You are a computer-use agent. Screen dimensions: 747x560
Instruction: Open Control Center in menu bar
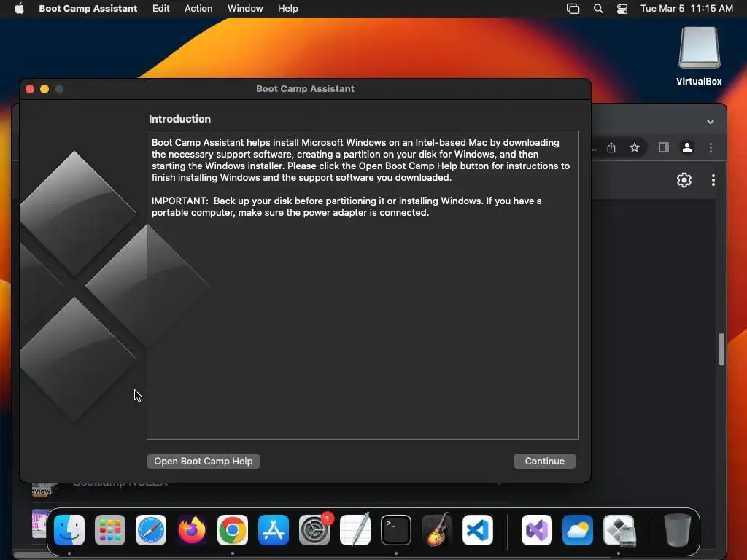[622, 9]
